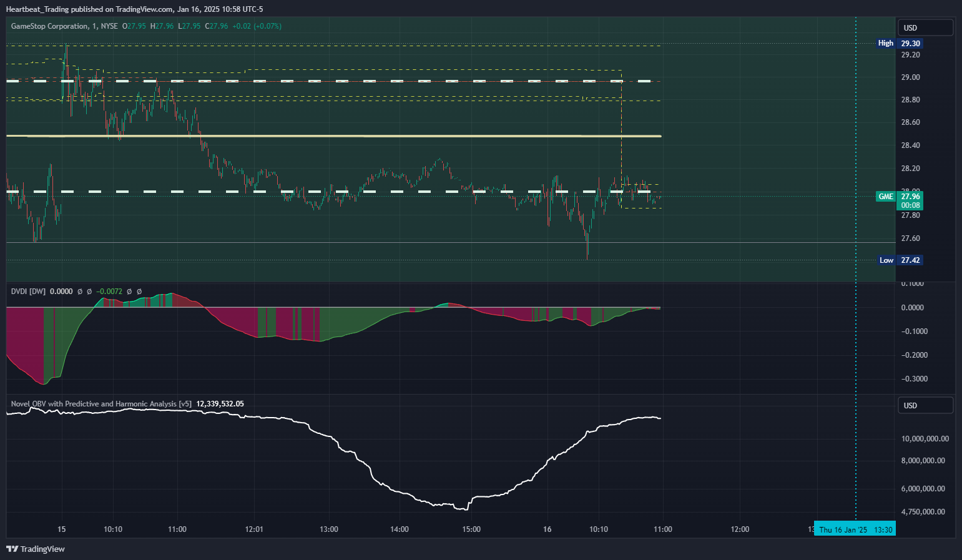
Task: Click the 12:01 time axis label
Action: point(254,529)
